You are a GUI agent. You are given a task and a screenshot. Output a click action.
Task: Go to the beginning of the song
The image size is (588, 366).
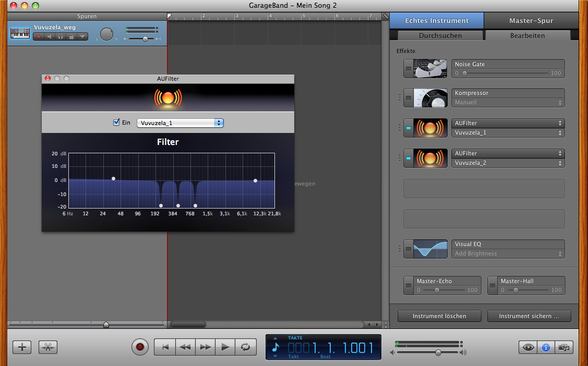(x=164, y=347)
